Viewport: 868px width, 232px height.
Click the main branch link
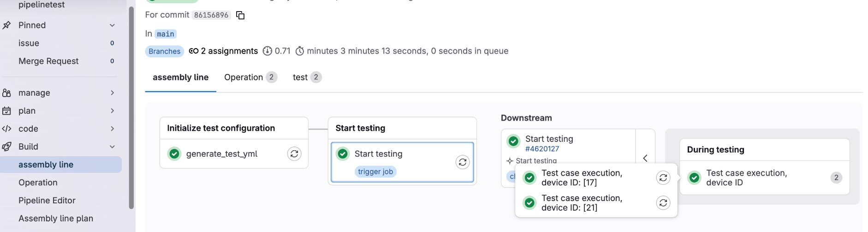pos(165,34)
